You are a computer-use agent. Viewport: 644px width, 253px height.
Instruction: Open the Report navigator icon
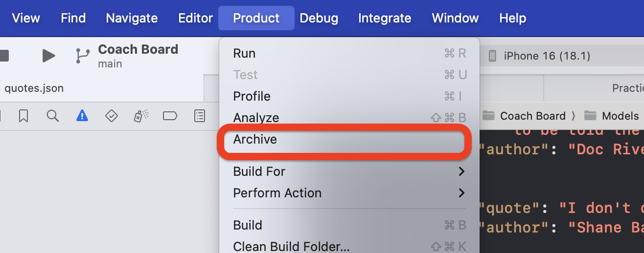[200, 116]
